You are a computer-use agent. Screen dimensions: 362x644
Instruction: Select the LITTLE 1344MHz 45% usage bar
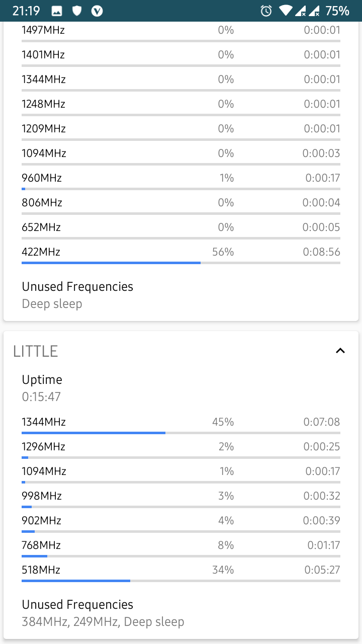tap(181, 433)
